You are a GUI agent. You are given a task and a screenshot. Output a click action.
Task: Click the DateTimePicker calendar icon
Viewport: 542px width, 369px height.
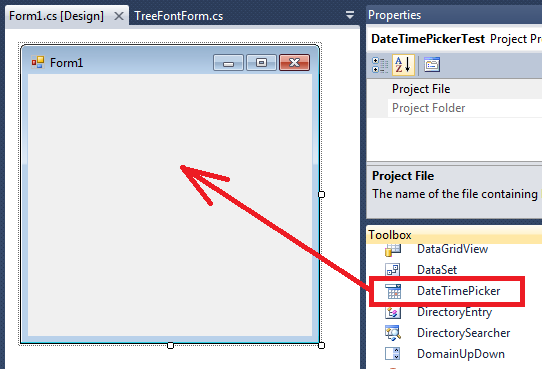393,291
